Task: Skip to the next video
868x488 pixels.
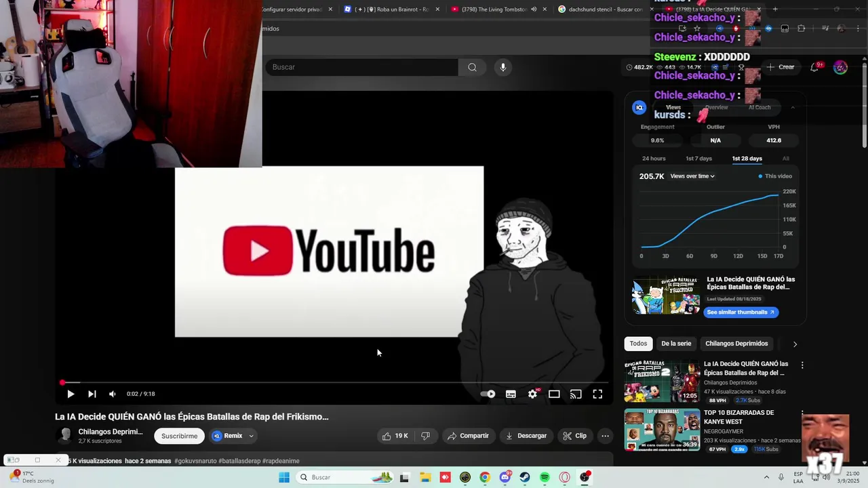Action: tap(92, 394)
